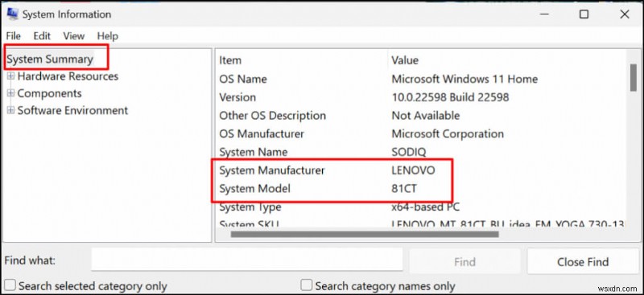This screenshot has height=295, width=644.
Task: Click the 81CT value
Action: pyautogui.click(x=405, y=189)
